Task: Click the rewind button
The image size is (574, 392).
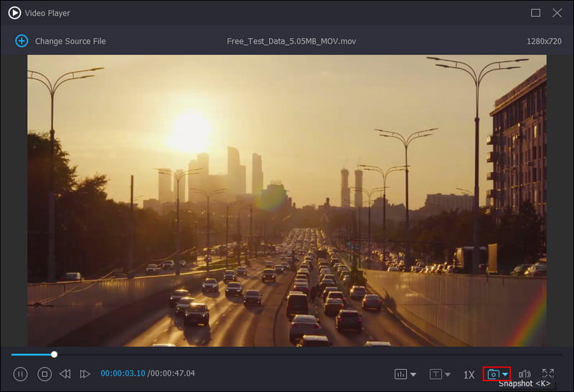Action: click(65, 373)
